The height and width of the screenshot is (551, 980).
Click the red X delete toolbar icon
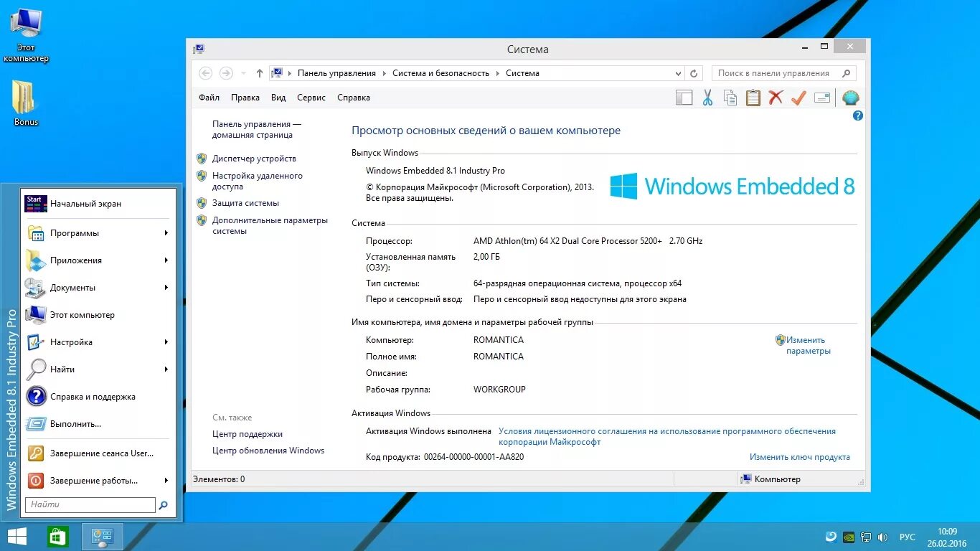tap(776, 97)
